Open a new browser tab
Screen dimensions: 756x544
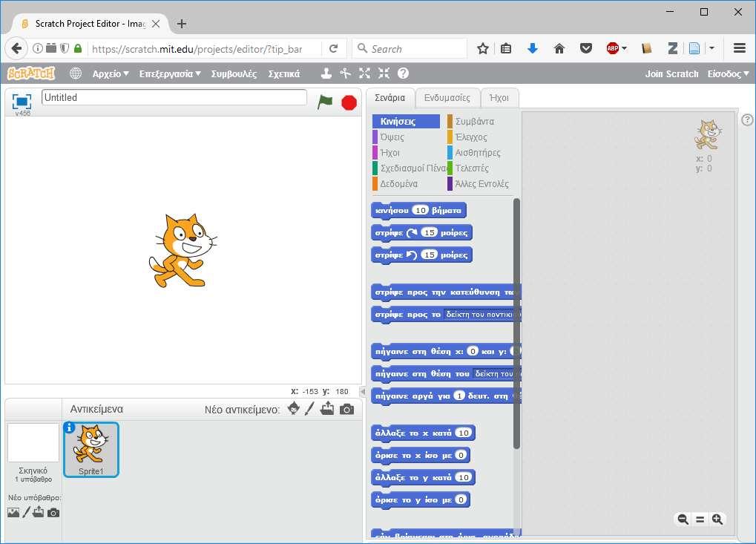[182, 24]
